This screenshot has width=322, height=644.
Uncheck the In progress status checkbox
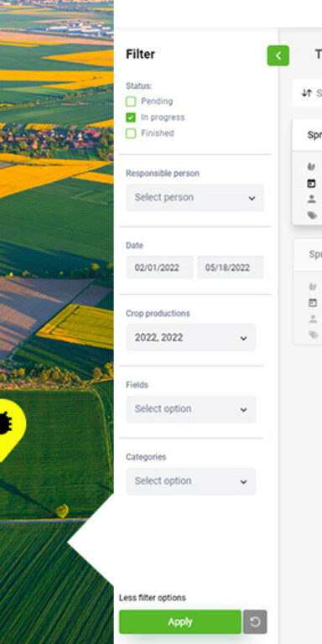(x=131, y=117)
